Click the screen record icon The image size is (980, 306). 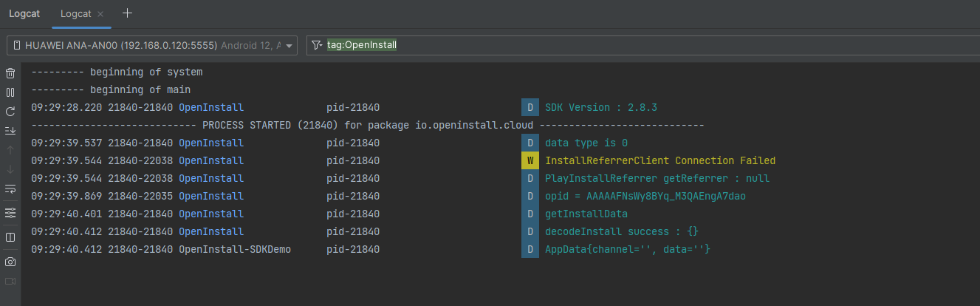coord(10,282)
